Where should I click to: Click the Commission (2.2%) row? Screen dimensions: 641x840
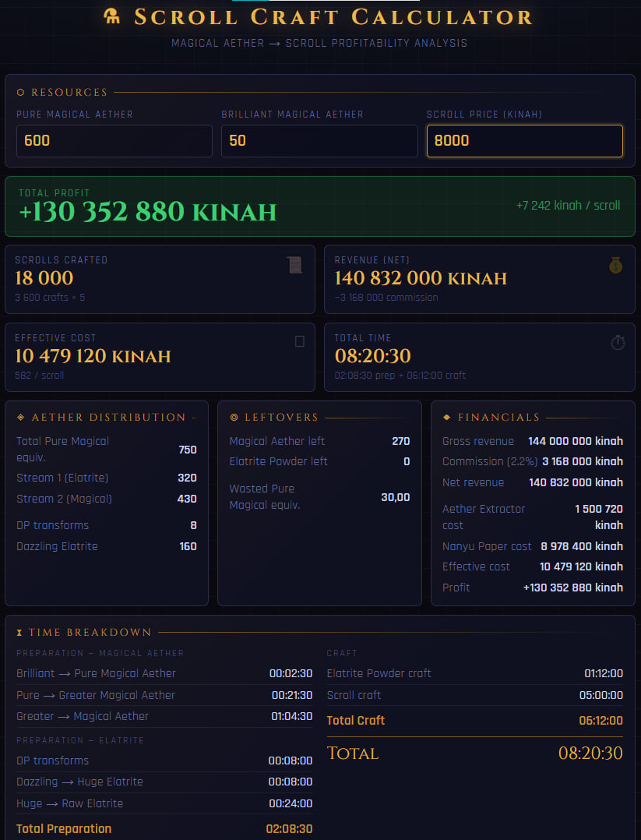[x=533, y=462]
